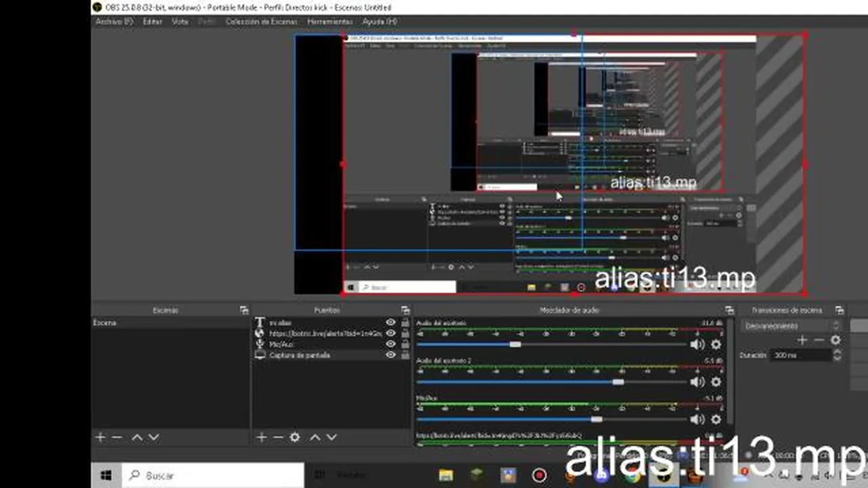Image resolution: width=868 pixels, height=488 pixels.
Task: Click the Windows taskbar Buscar search box
Action: 212,475
